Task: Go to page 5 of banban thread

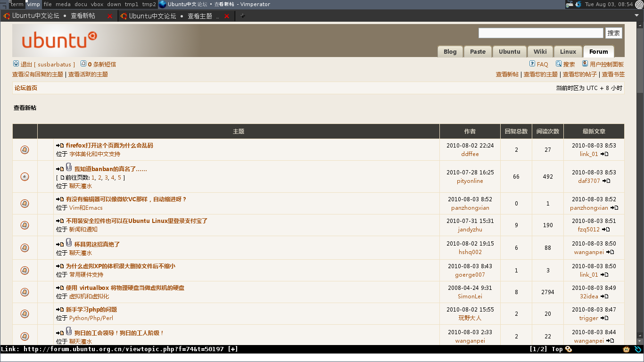Action: tap(119, 178)
